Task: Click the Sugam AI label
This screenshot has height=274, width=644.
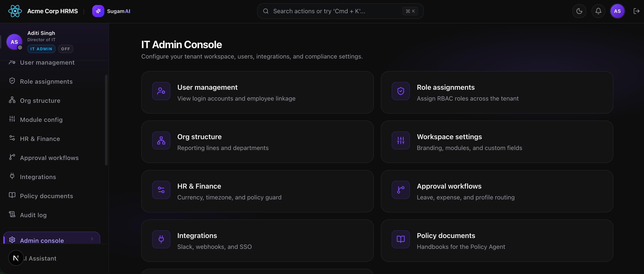Action: point(118,11)
